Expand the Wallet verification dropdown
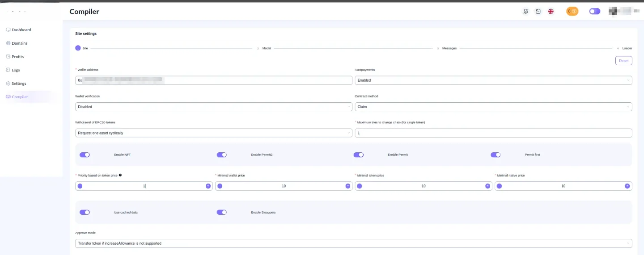Screen dimensions: 644x255 tap(214, 107)
